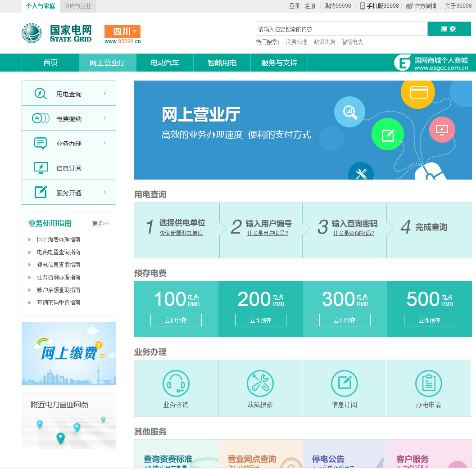Viewport: 476px width, 469px height.
Task: Select 网上营业厅 in the main navigation
Action: pos(108,63)
